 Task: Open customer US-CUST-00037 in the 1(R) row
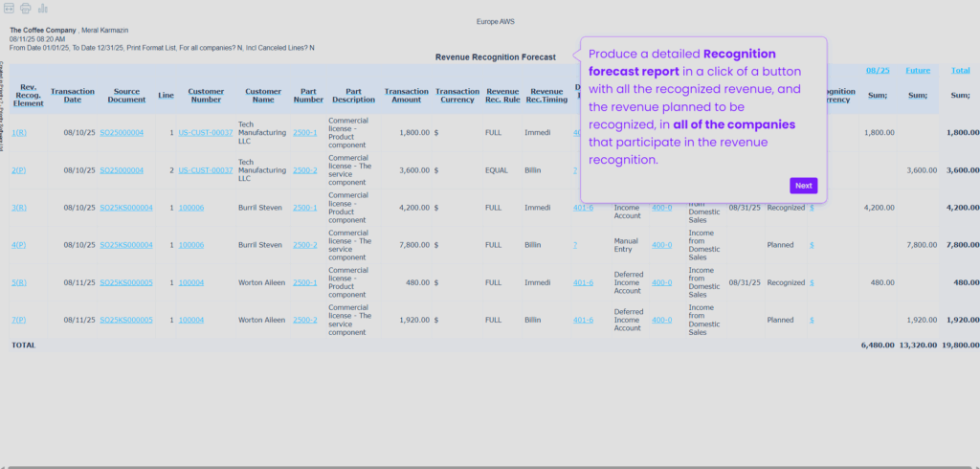[206, 133]
